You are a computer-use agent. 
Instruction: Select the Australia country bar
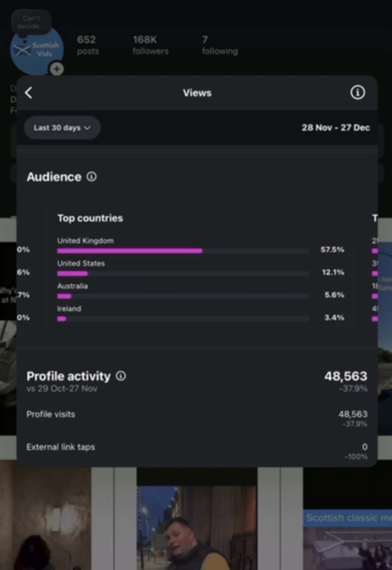click(183, 296)
